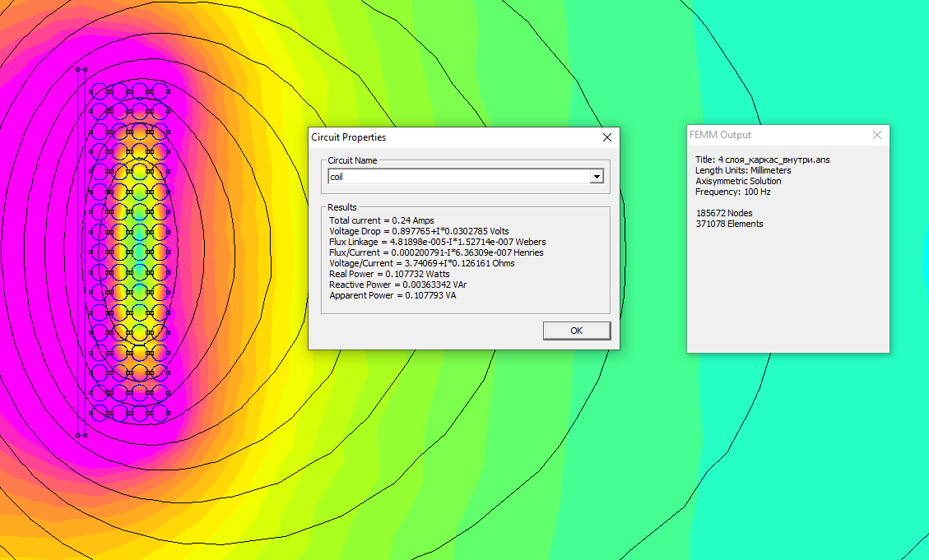Click 'Length Units: Millimeters' in FEMM Output
929x560 pixels.
click(743, 170)
